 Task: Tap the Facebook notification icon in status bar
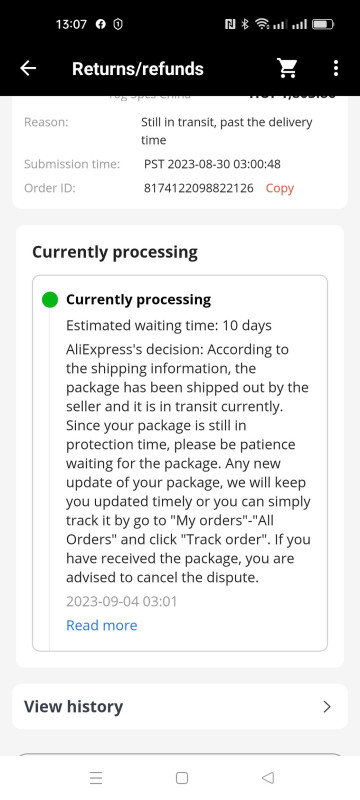click(101, 24)
